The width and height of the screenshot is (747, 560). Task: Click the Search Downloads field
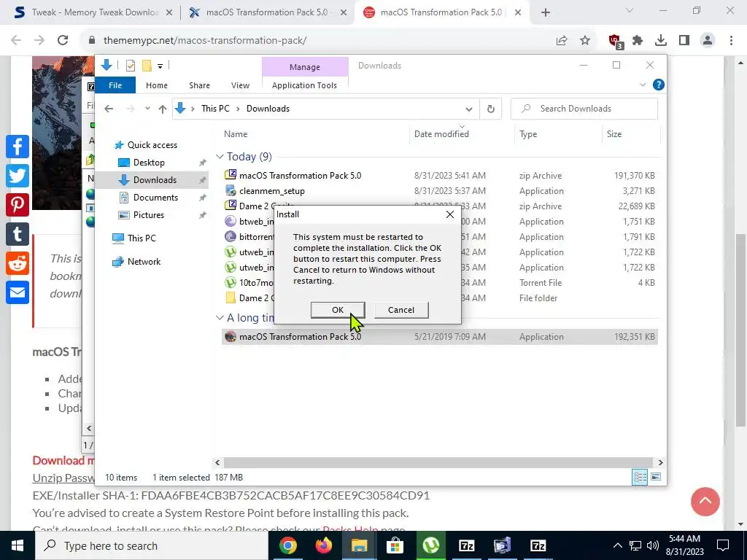point(584,109)
